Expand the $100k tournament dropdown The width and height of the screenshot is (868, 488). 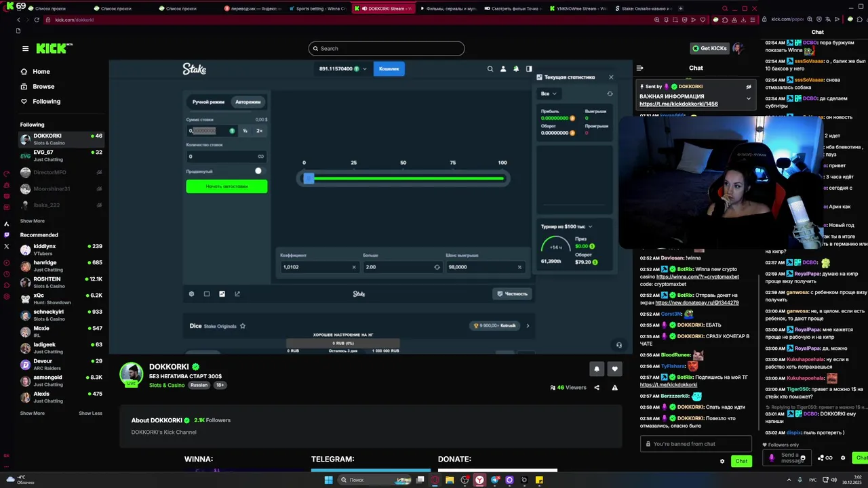click(567, 226)
